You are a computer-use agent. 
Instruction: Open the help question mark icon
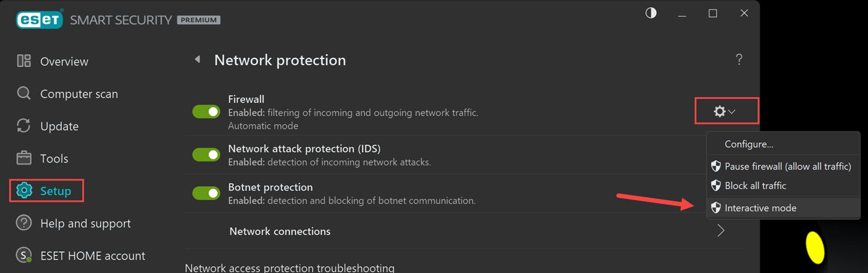739,60
